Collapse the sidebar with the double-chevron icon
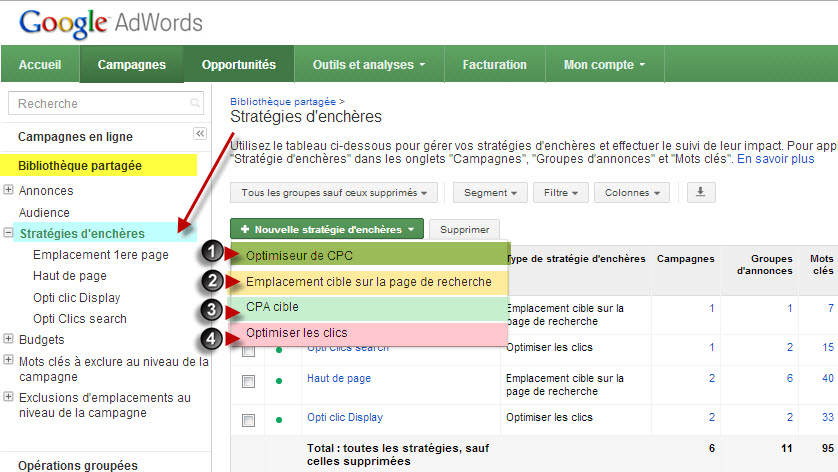 coord(200,134)
